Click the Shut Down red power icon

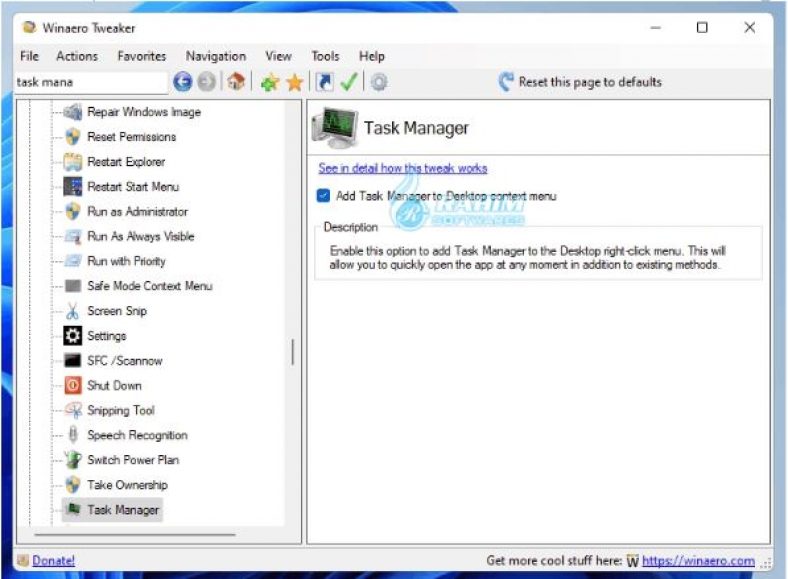73,385
